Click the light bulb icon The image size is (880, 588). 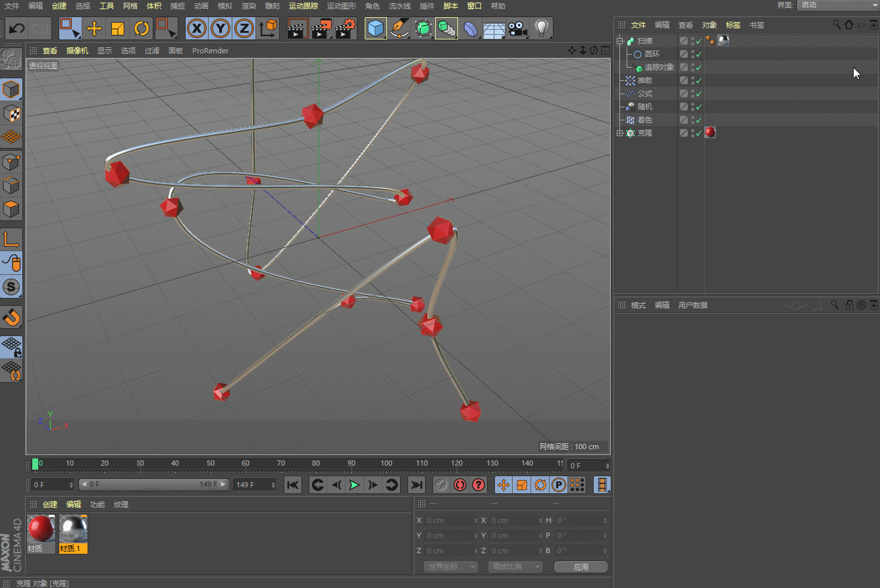coord(541,28)
